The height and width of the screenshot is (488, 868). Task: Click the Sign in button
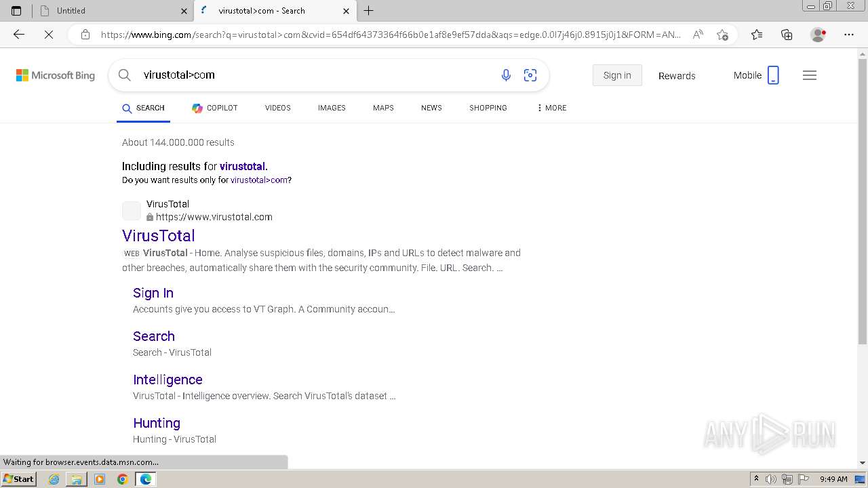point(617,75)
